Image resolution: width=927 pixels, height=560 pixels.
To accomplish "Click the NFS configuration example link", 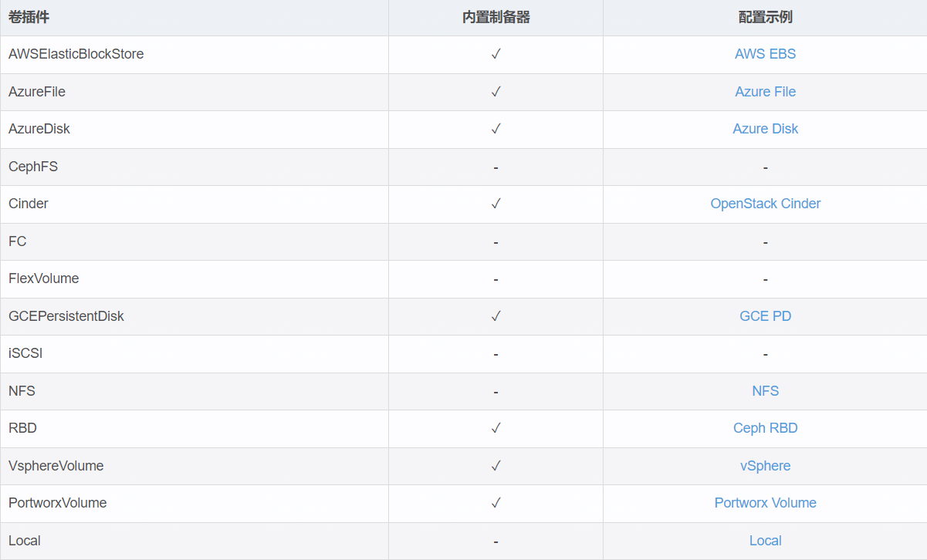I will coord(765,391).
